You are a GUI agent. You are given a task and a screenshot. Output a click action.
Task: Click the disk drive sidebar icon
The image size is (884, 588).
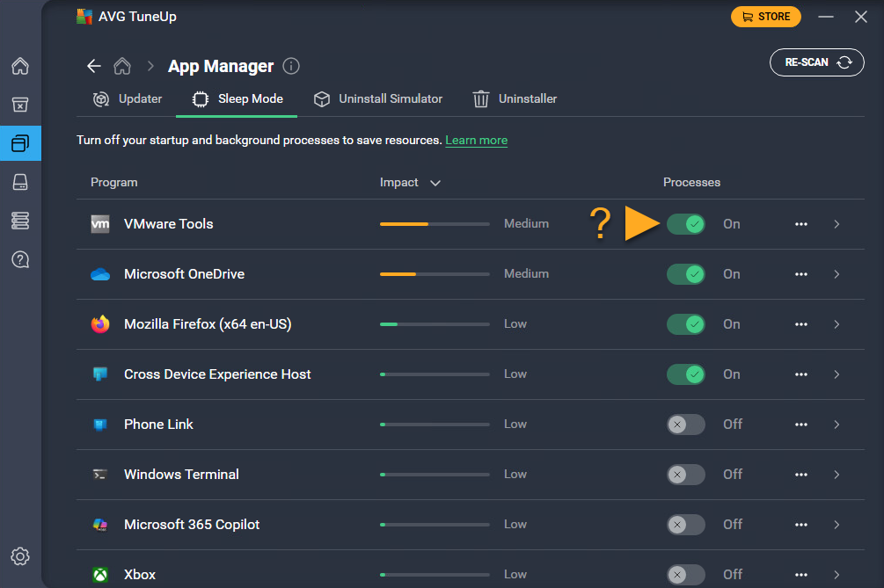(20, 181)
